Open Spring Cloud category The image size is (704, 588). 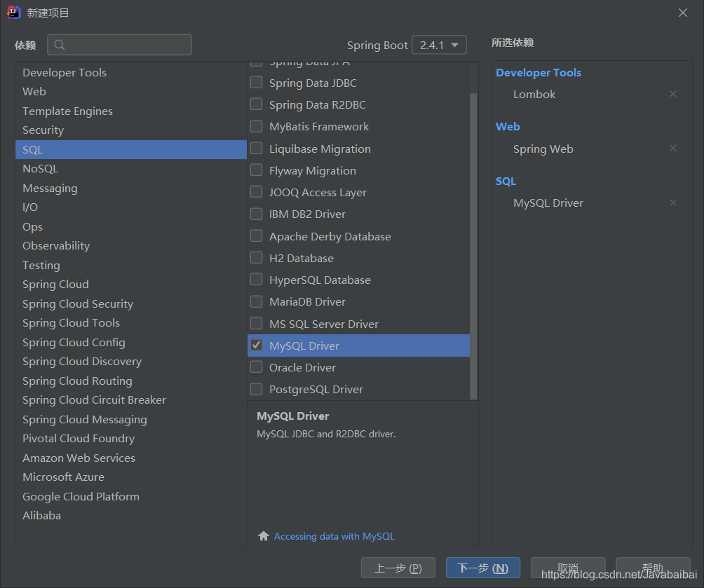pyautogui.click(x=130, y=284)
